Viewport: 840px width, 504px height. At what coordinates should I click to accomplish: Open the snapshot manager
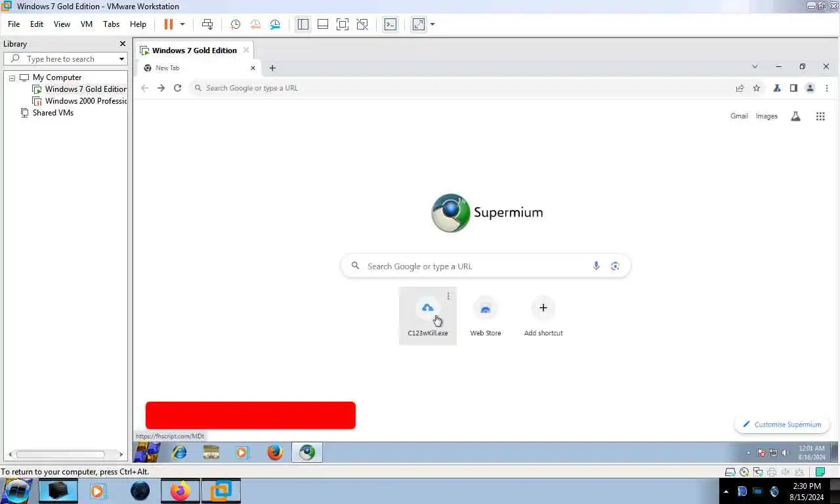point(275,24)
